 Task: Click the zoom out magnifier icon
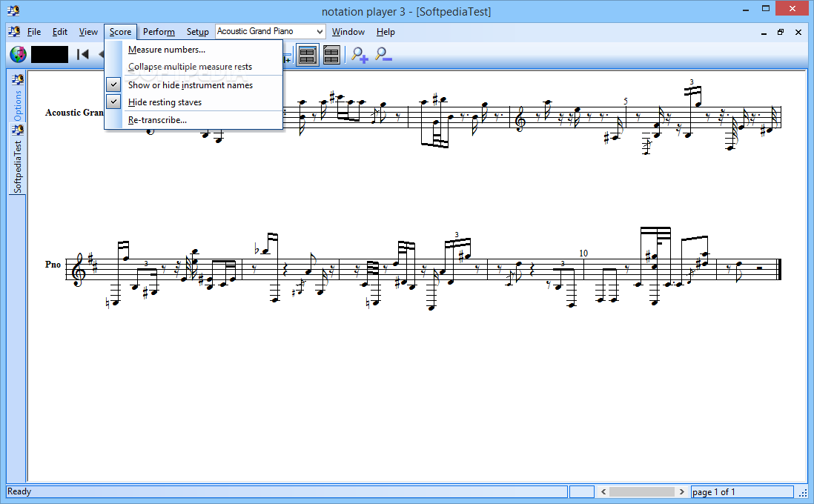click(x=383, y=55)
